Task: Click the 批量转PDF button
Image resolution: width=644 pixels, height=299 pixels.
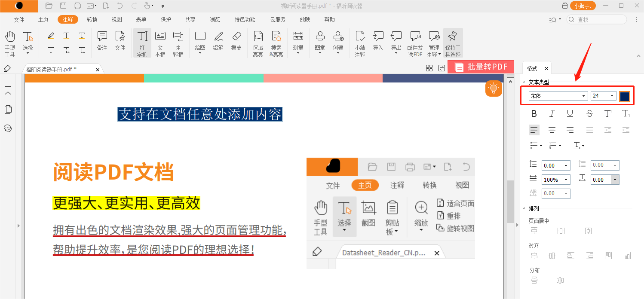Action: tap(481, 67)
